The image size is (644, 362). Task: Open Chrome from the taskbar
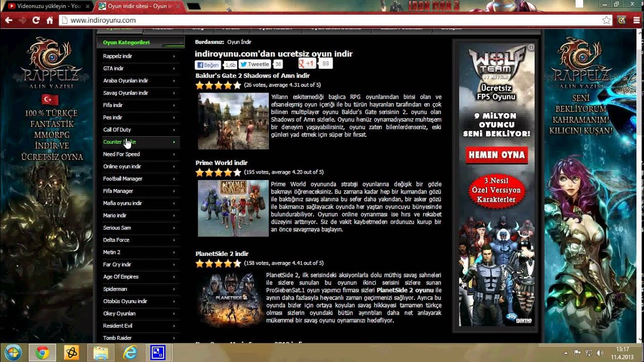(42, 353)
